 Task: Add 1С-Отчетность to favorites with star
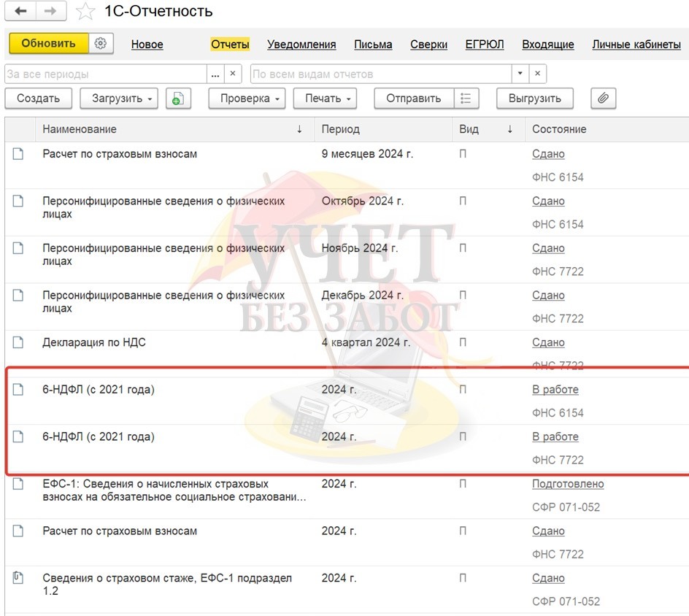pyautogui.click(x=85, y=12)
